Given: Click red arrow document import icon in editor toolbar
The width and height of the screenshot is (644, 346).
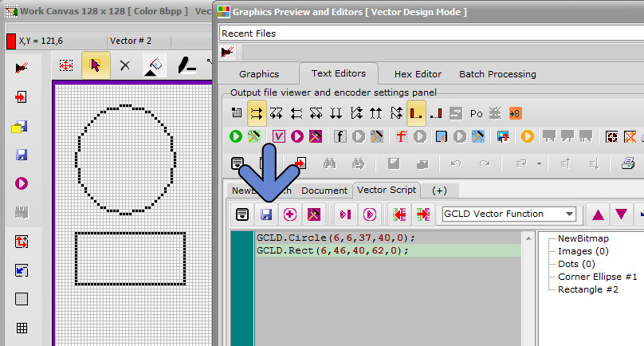Looking at the screenshot, I should [x=300, y=163].
